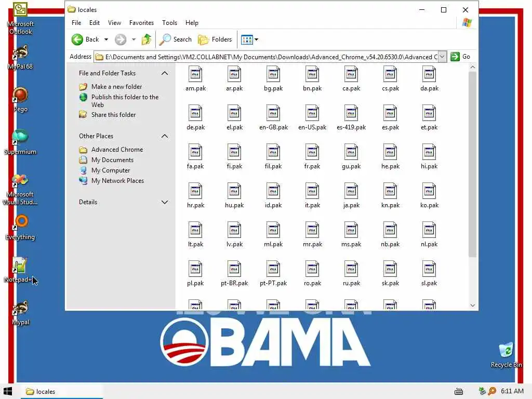Select the en-GB.pak file
This screenshot has width=532, height=399.
[x=273, y=118]
